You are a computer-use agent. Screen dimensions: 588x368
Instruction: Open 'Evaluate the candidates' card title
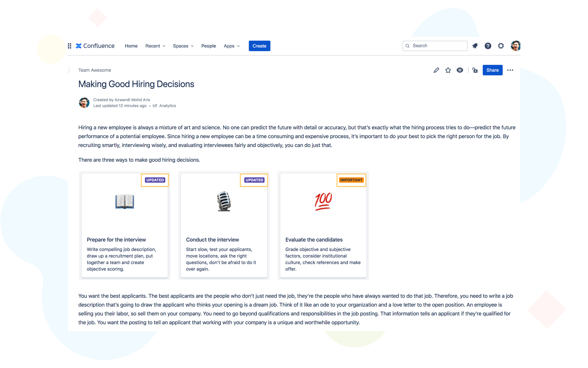coord(314,240)
